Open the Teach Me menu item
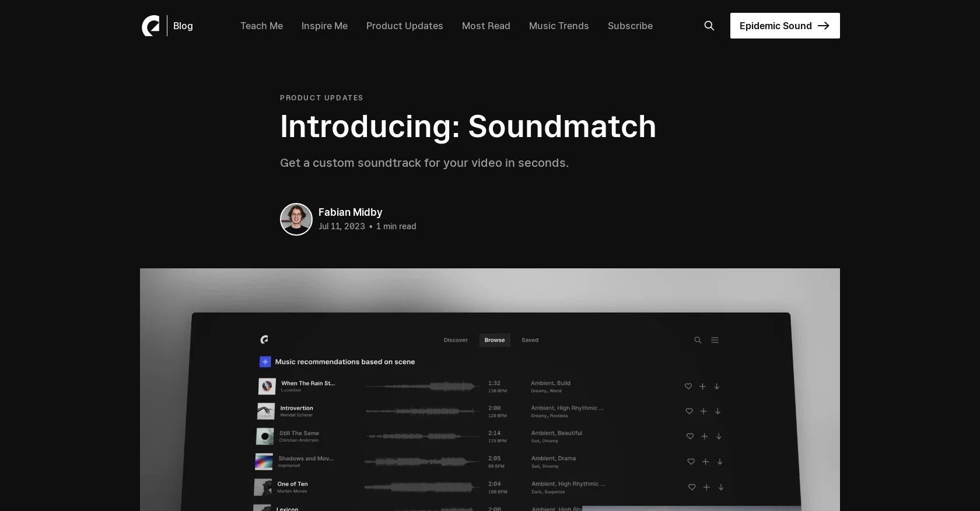The height and width of the screenshot is (511, 980). pos(261,26)
